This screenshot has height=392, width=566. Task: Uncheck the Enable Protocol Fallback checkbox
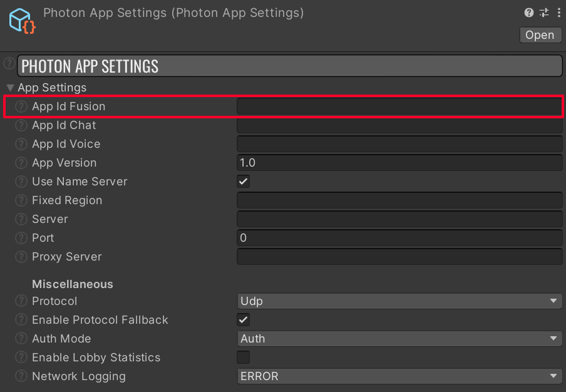(x=244, y=320)
